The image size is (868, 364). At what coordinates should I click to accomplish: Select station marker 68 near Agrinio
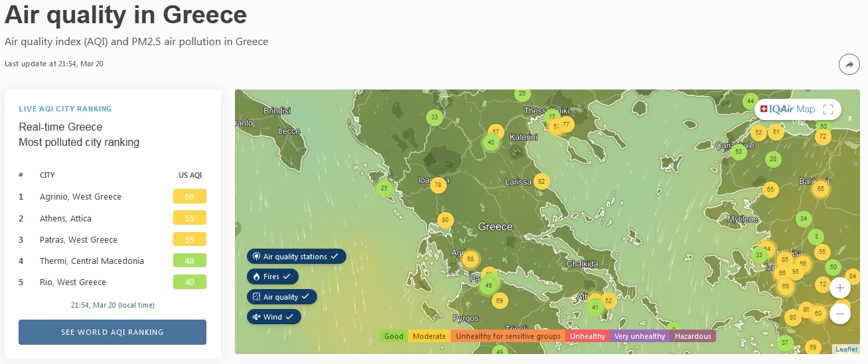pyautogui.click(x=470, y=259)
